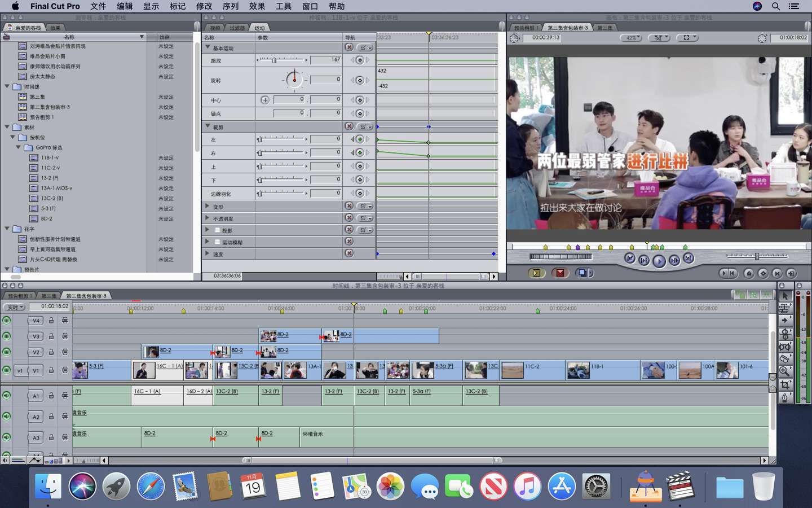This screenshot has width=812, height=508.
Task: Switch to the 视频 tab in Viewer
Action: [x=215, y=28]
